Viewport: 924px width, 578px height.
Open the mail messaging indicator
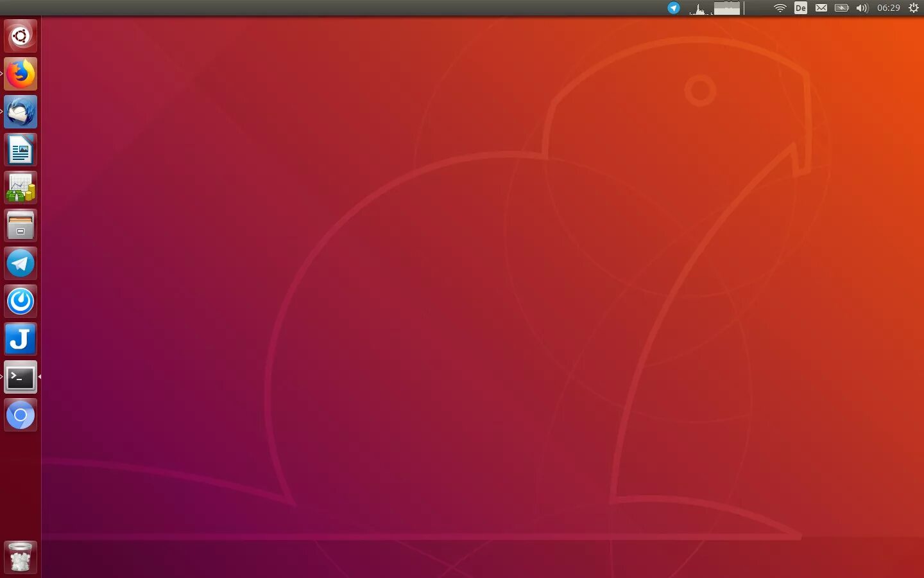click(x=821, y=8)
